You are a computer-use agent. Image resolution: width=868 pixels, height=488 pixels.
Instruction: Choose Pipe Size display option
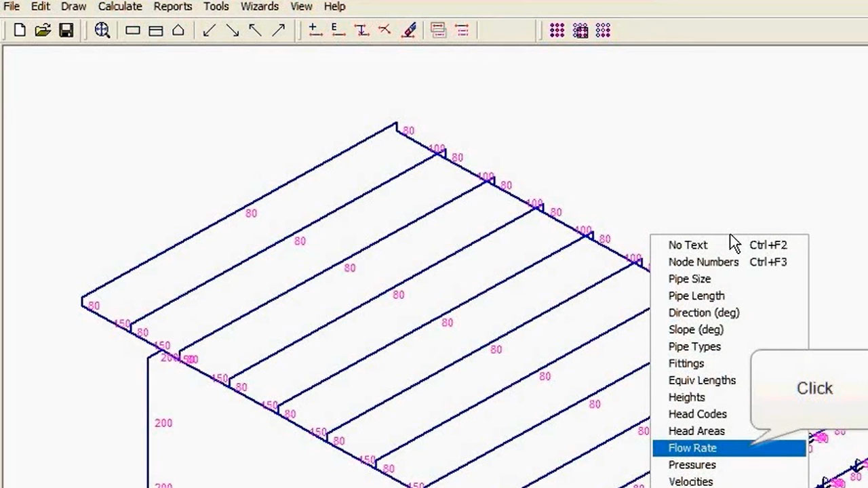690,279
